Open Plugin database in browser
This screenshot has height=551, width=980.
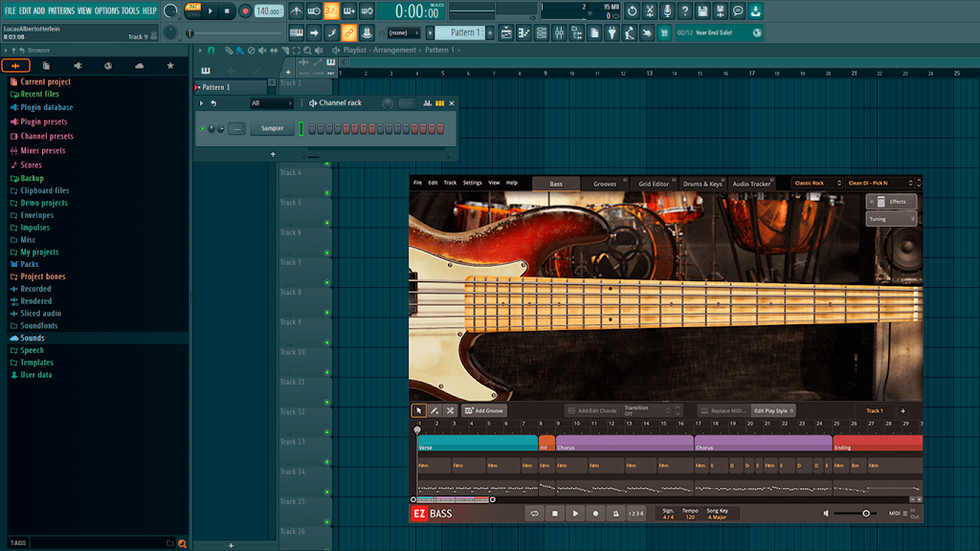[x=46, y=107]
